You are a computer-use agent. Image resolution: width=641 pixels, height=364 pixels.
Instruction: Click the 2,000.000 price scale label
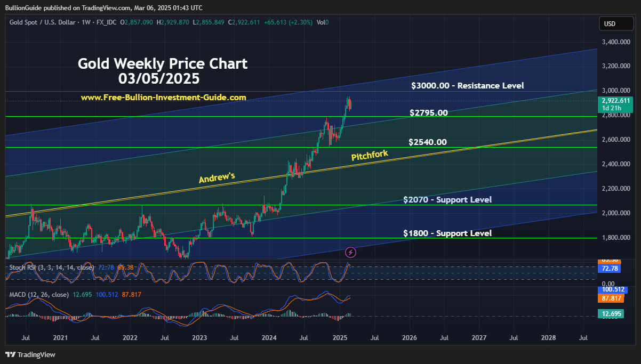click(616, 213)
